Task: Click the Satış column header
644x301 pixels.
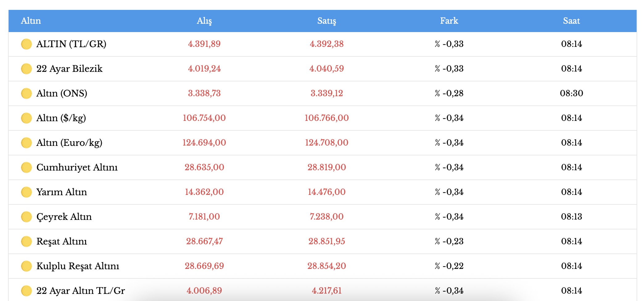Action: click(327, 21)
